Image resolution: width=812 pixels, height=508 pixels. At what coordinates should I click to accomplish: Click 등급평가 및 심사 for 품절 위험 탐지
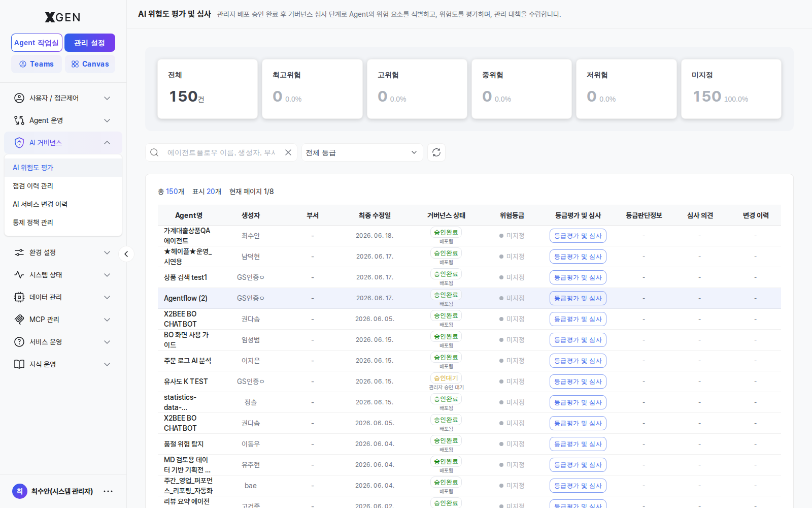(578, 444)
